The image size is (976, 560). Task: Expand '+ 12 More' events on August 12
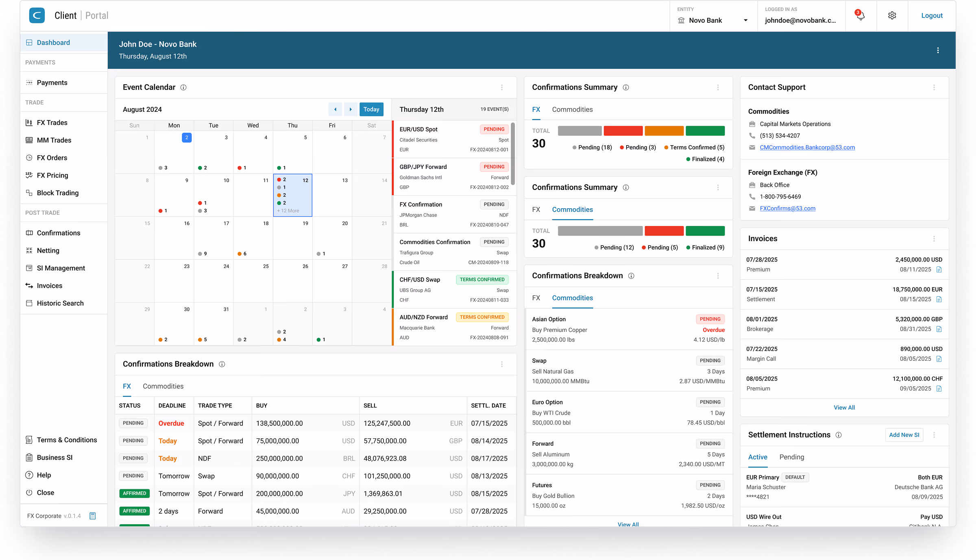pyautogui.click(x=288, y=211)
